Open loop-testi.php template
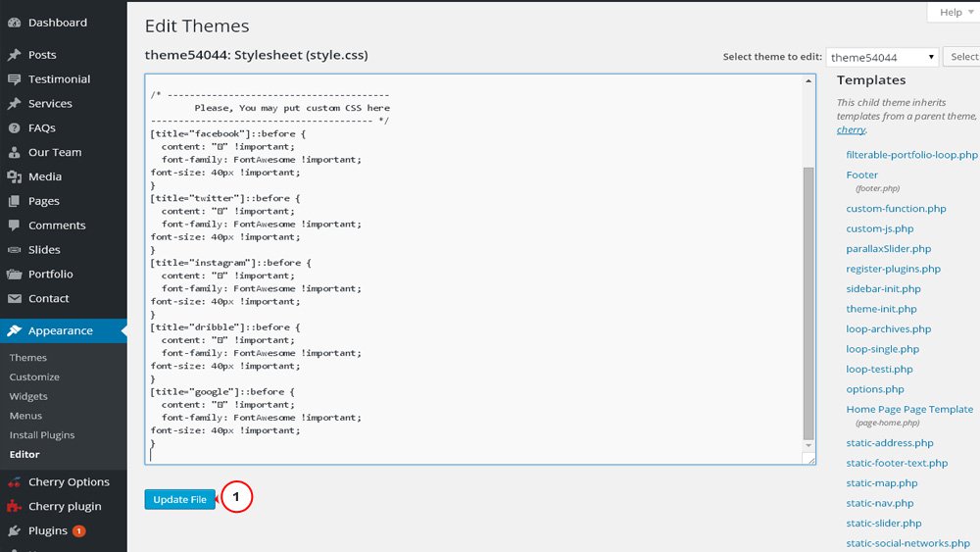The width and height of the screenshot is (980, 552). (x=879, y=369)
